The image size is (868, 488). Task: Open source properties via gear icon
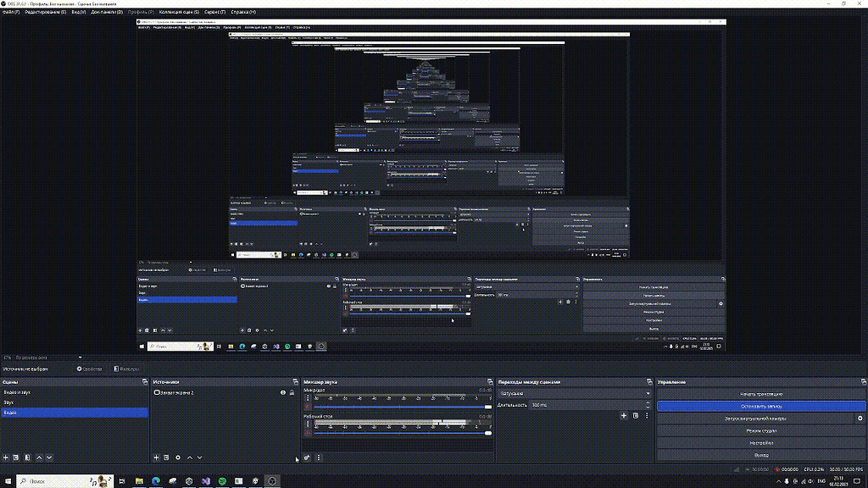178,457
